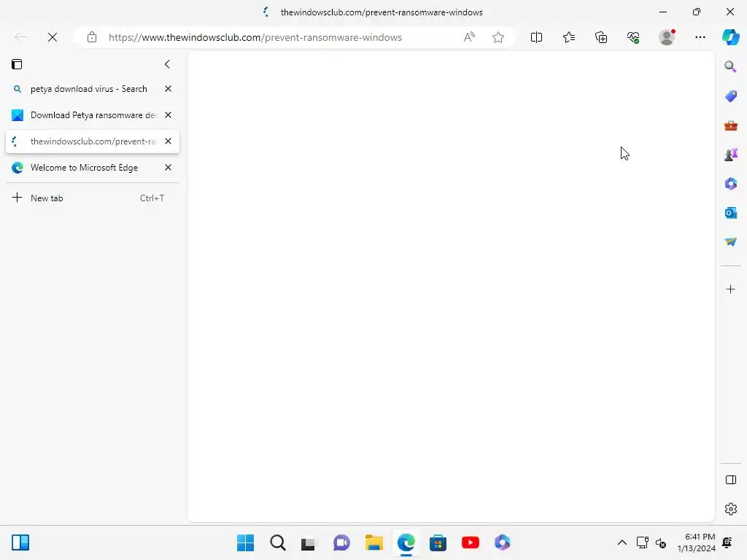
Task: Stop loading the page
Action: (x=53, y=37)
